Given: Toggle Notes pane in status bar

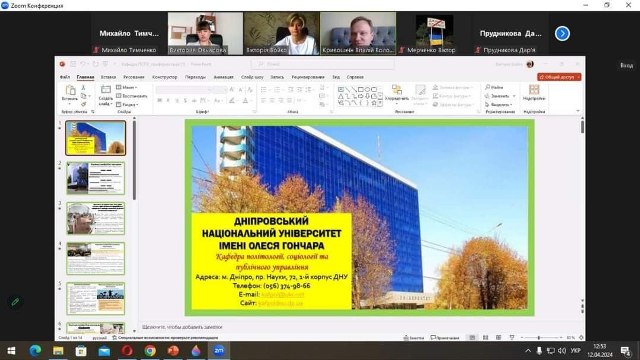Looking at the screenshot, I should pos(414,338).
